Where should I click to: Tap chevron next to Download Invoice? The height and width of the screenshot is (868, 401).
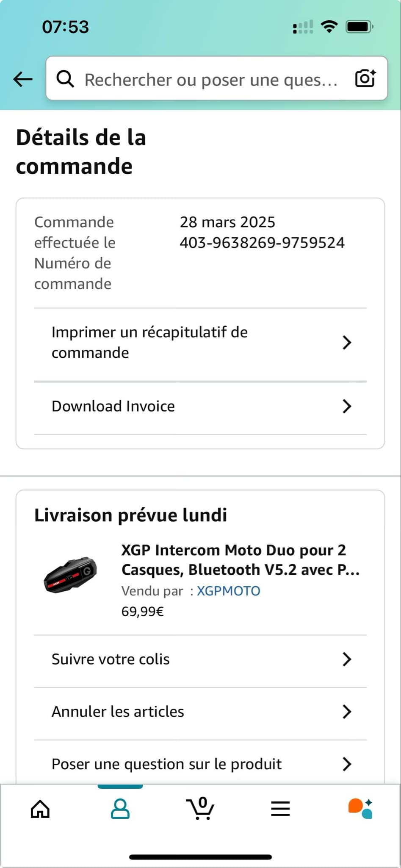(x=347, y=406)
